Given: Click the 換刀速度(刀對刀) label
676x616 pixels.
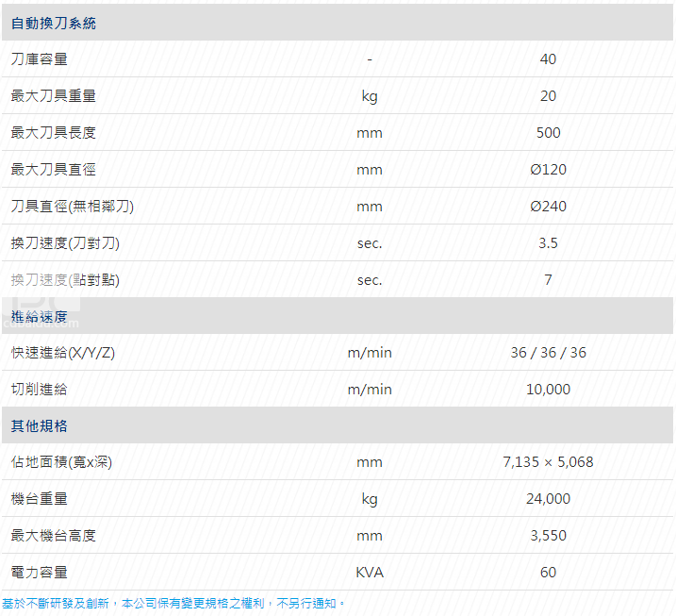Looking at the screenshot, I should point(65,243).
